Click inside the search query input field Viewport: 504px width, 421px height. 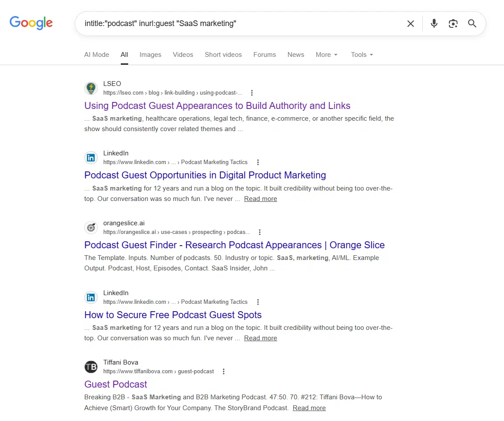[241, 23]
